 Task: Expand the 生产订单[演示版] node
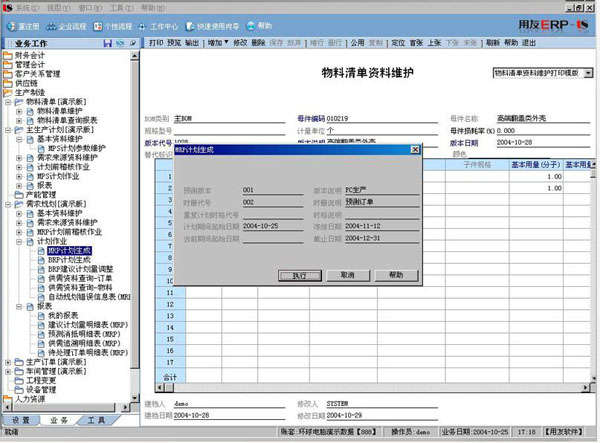tap(8, 362)
